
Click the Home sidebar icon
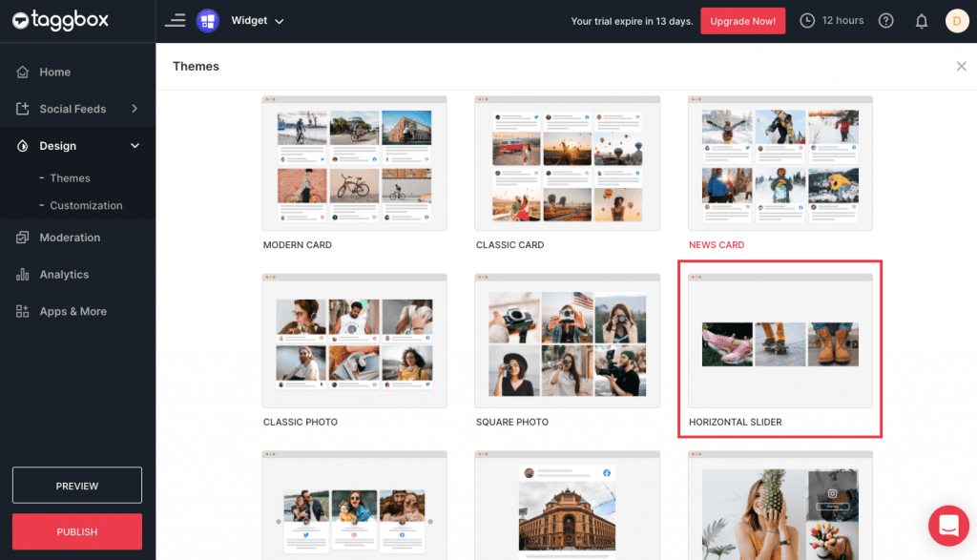[x=21, y=72]
